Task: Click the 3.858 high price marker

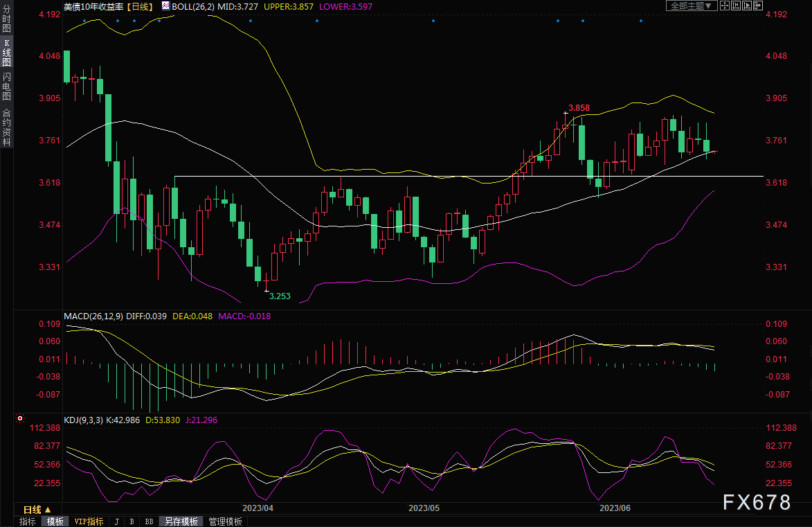Action: point(579,108)
